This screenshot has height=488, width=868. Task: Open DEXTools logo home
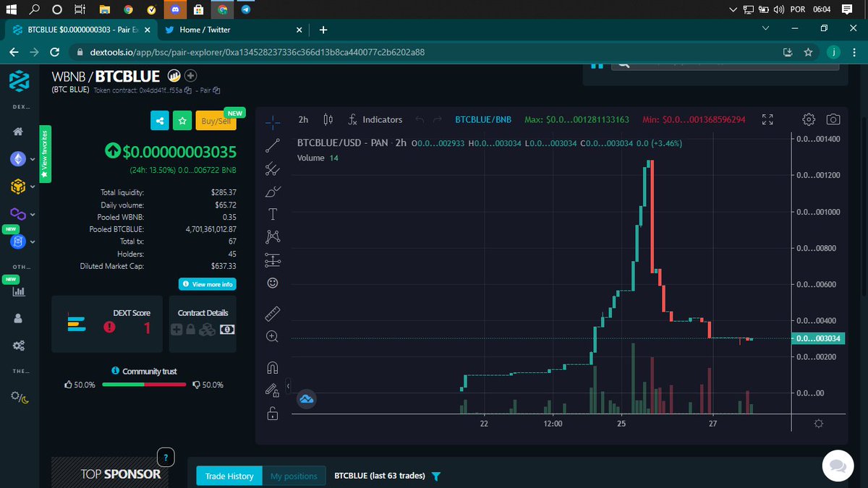point(20,81)
